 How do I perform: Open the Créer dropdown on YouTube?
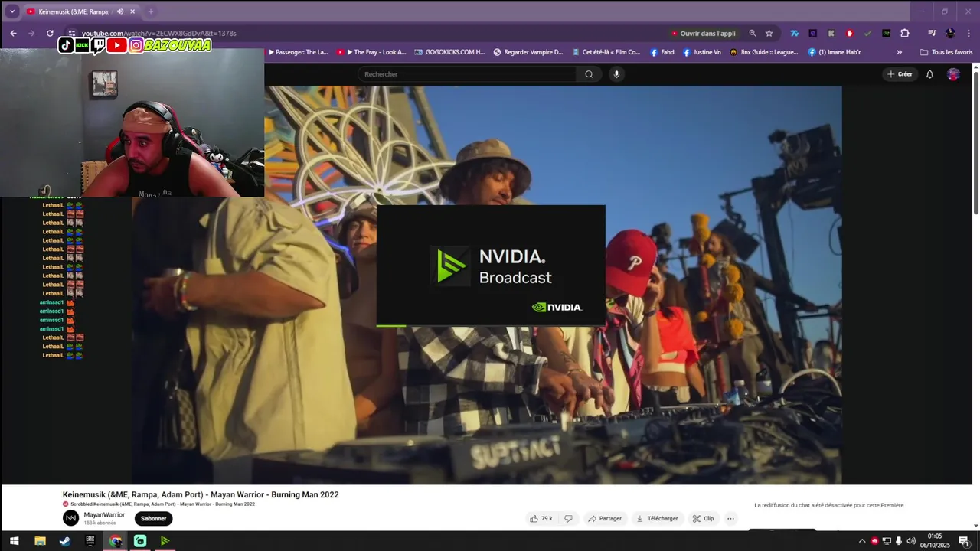pos(900,74)
